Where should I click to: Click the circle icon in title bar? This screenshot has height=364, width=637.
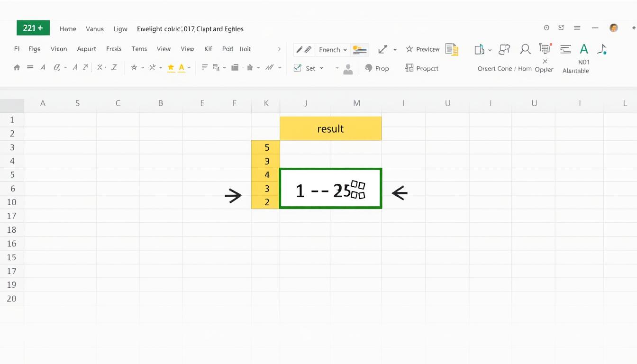pos(546,28)
